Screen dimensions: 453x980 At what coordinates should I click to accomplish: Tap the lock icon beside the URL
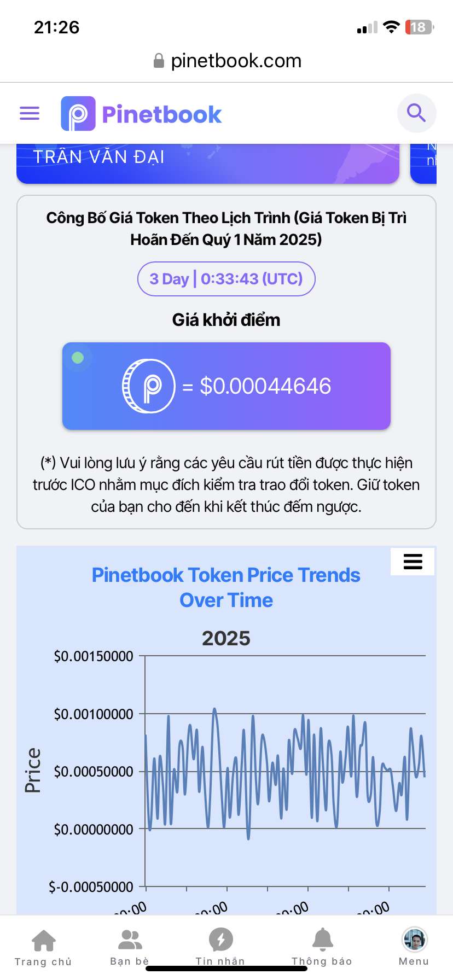(159, 61)
